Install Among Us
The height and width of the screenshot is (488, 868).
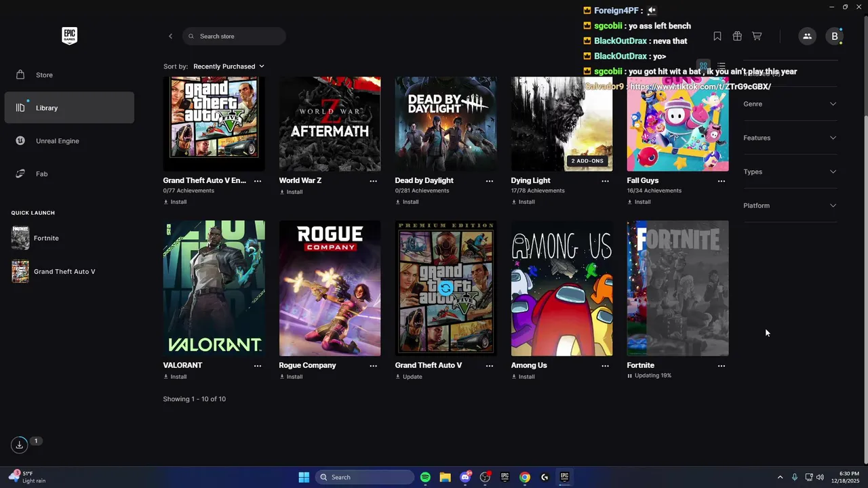523,377
